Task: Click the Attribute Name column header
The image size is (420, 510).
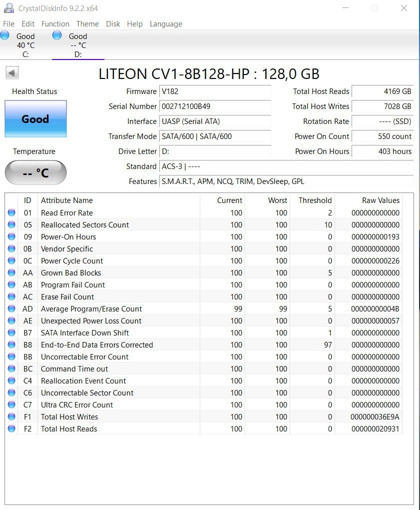Action: coord(119,200)
